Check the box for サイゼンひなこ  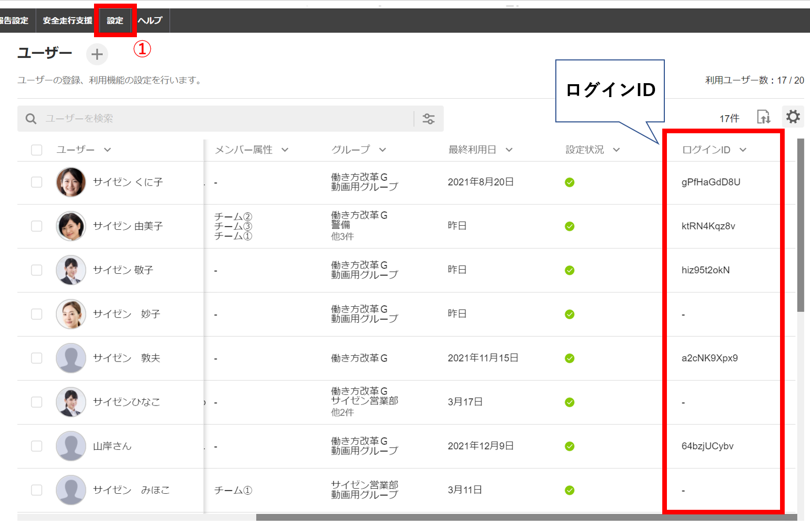(x=37, y=402)
